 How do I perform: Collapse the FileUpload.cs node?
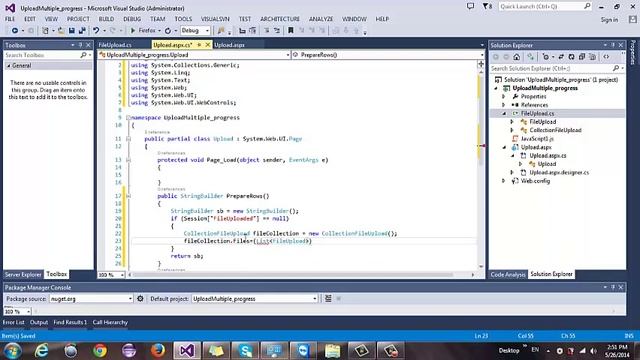coord(504,113)
